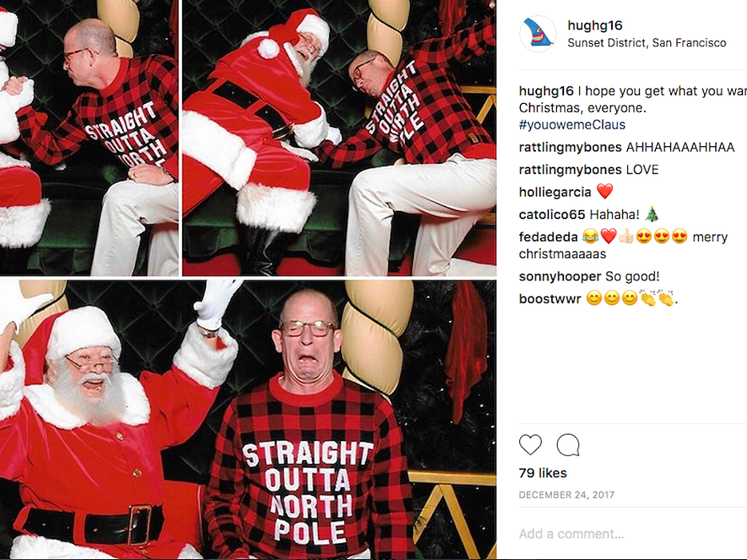Viewport: 747px width, 560px height.
Task: Open boostwwr commenter profile
Action: point(550,299)
